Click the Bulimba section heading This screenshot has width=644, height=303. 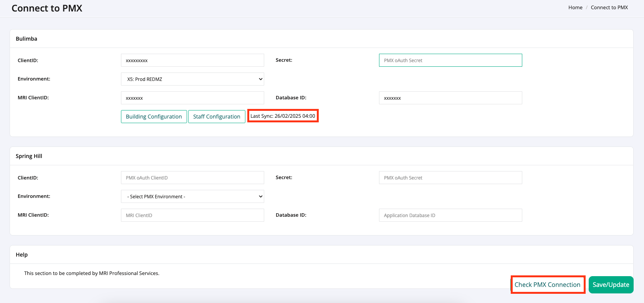point(26,39)
